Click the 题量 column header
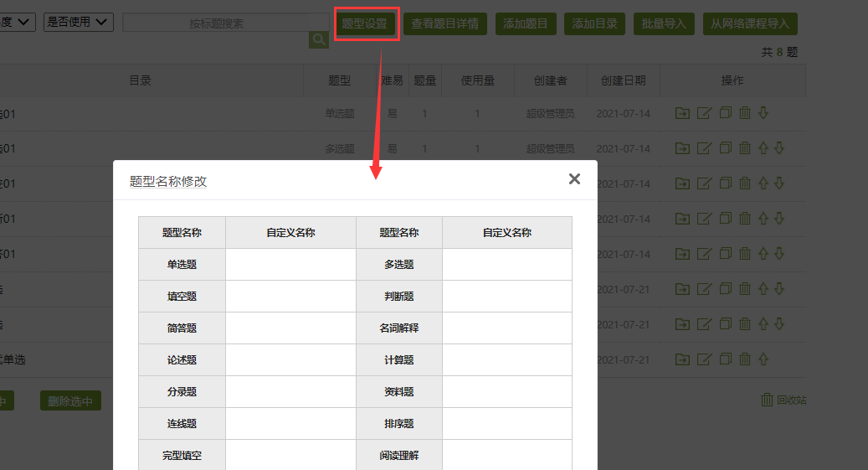Image resolution: width=868 pixels, height=470 pixels. 425,81
